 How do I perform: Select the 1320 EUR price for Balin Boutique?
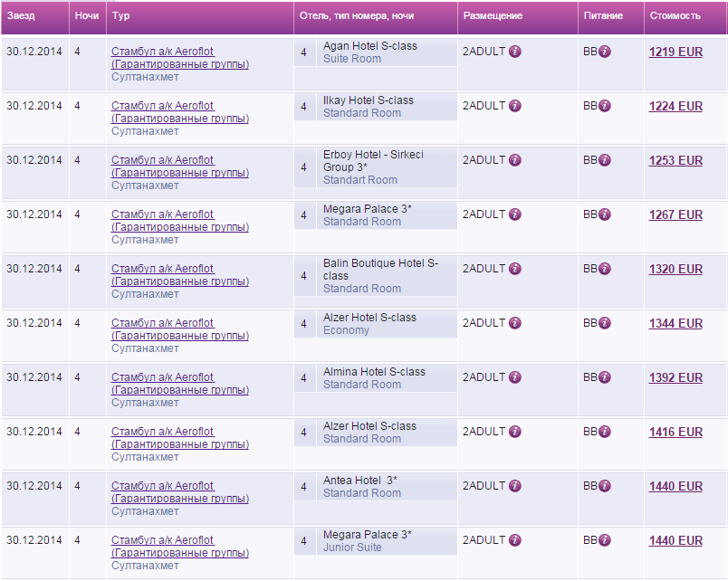675,270
